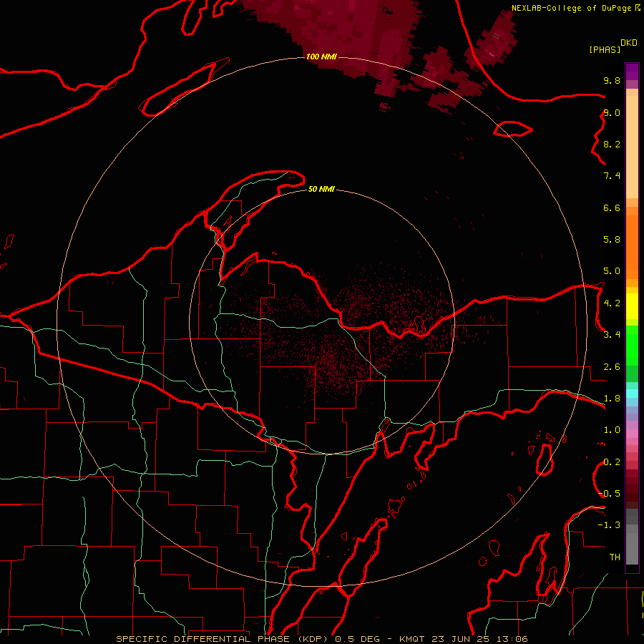The image size is (644, 644).
Task: Click the yellow segment of the color bar
Action: coord(632,306)
